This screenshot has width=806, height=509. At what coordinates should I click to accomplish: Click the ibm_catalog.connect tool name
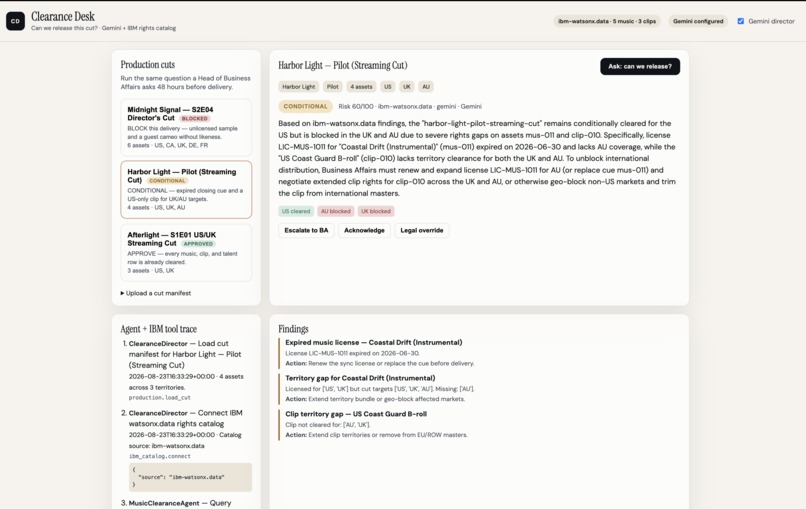click(x=159, y=457)
